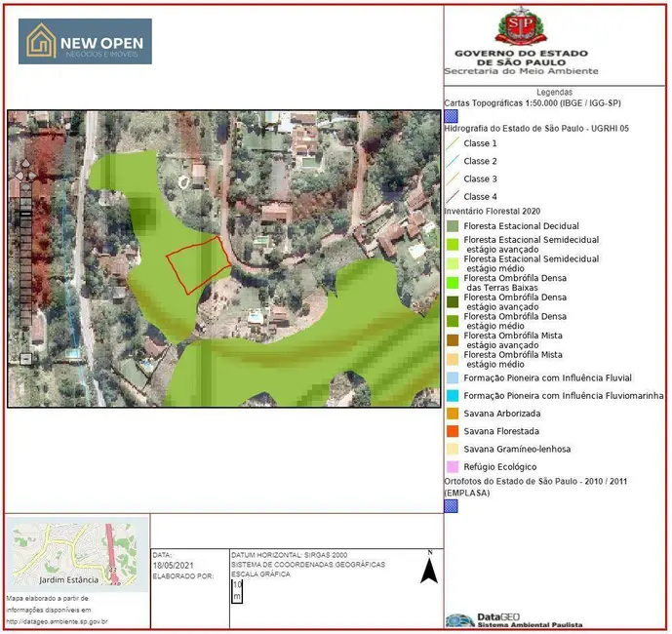This screenshot has height=634, width=672.
Task: Open the datageo.ambiente.sp.gov.br link
Action: (57, 620)
